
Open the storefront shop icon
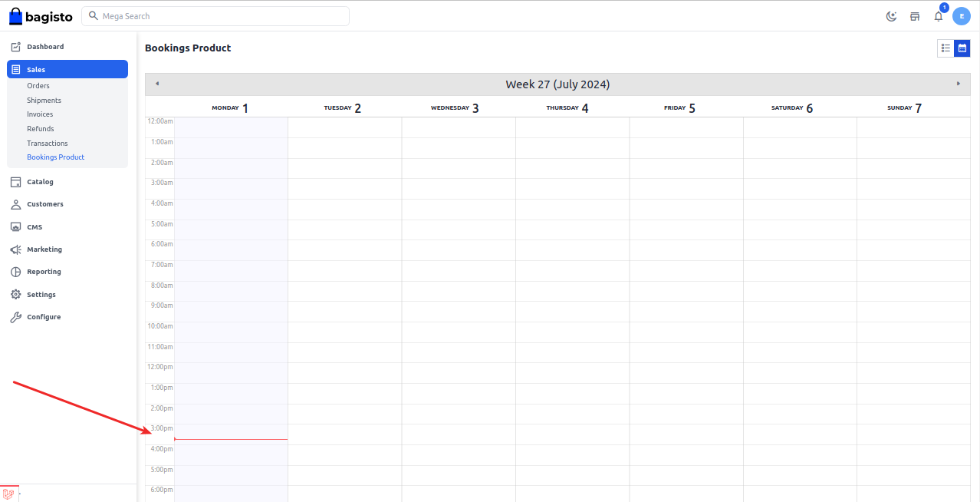click(915, 16)
